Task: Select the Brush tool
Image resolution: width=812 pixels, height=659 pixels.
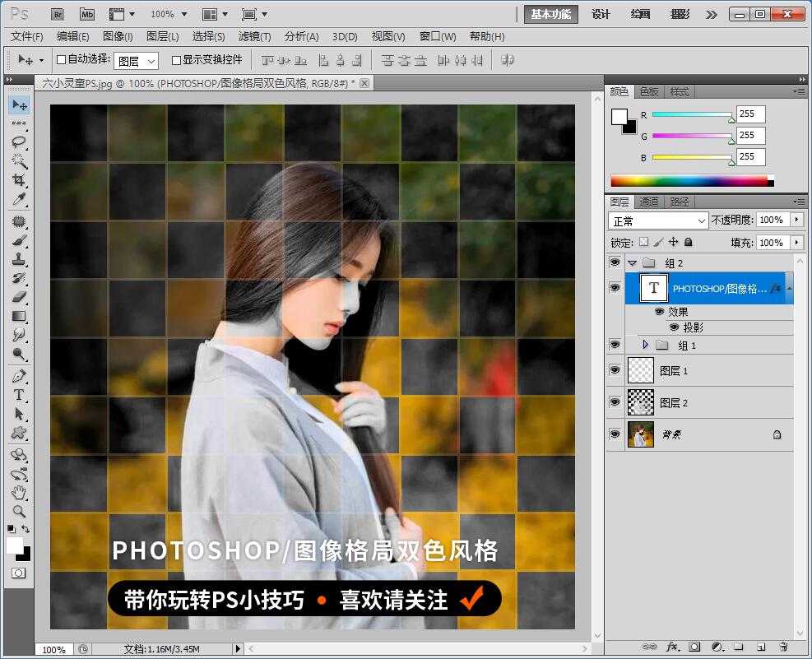Action: tap(19, 241)
